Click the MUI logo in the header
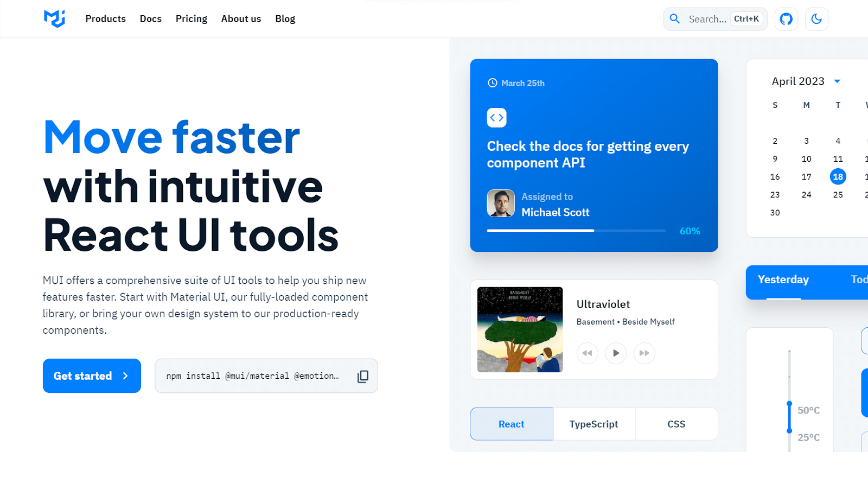Image resolution: width=868 pixels, height=496 pixels. click(x=54, y=18)
